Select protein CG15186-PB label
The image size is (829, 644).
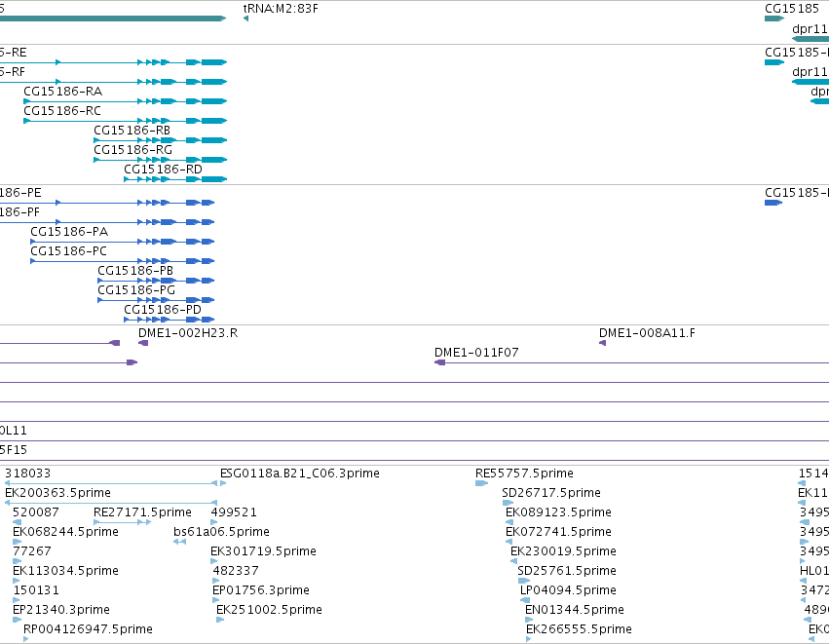(135, 271)
